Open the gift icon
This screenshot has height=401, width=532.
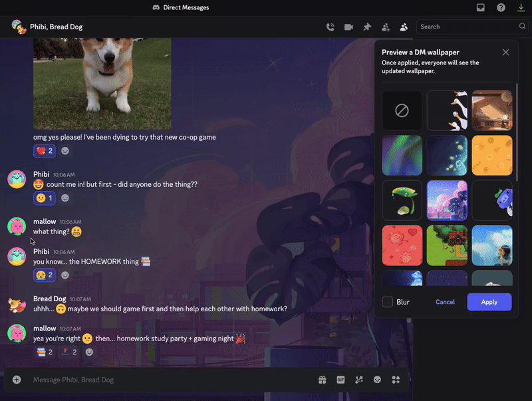(323, 380)
